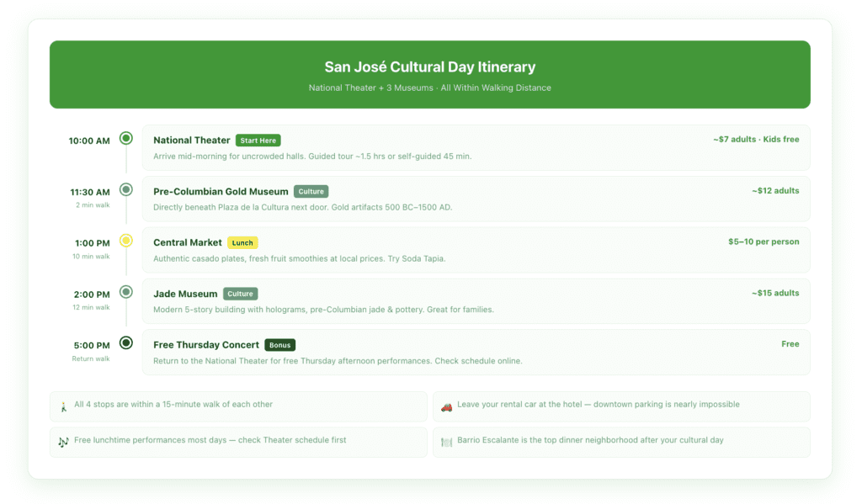
Task: Click the free lunchtime performances tip text
Action: (x=210, y=440)
